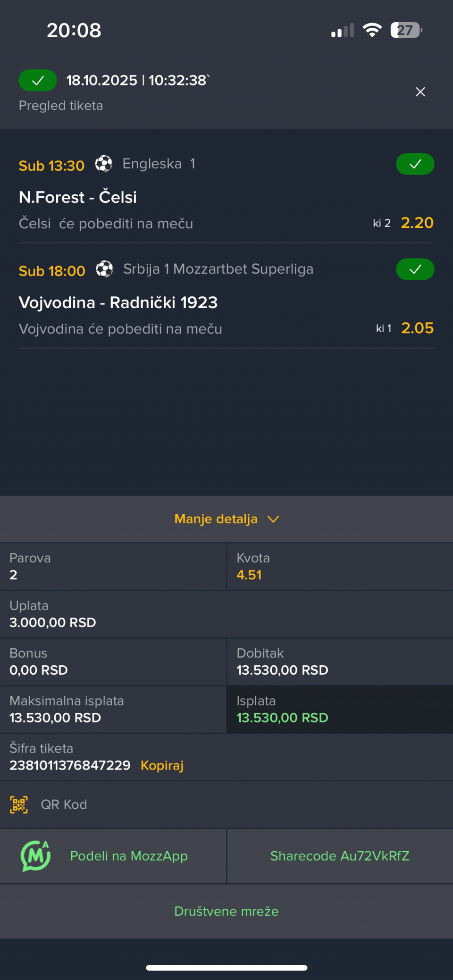Open the QR Kod icon

19,804
